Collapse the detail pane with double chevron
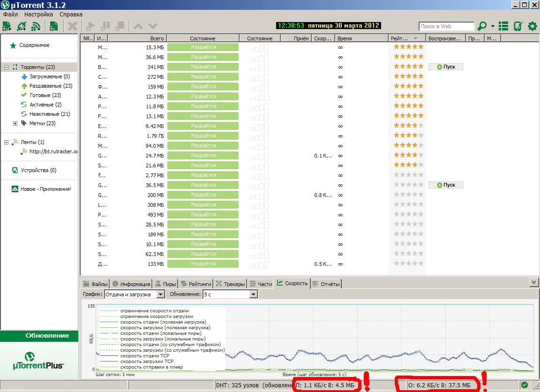 coord(533,282)
